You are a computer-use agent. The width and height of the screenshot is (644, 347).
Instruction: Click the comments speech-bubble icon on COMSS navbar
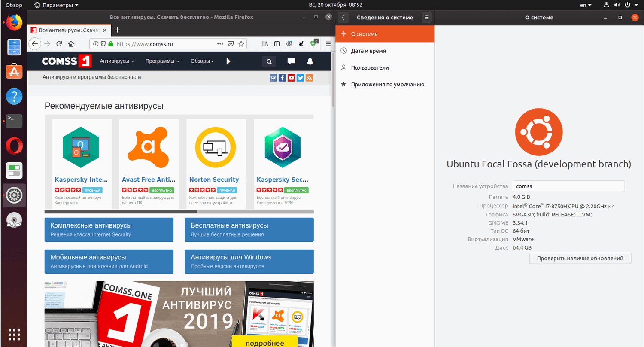click(x=292, y=61)
